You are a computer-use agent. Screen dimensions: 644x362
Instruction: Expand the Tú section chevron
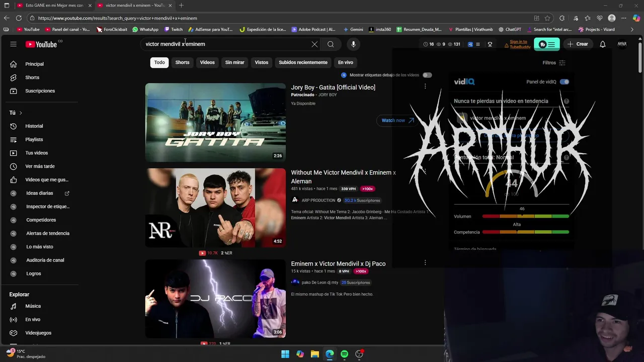pyautogui.click(x=21, y=113)
